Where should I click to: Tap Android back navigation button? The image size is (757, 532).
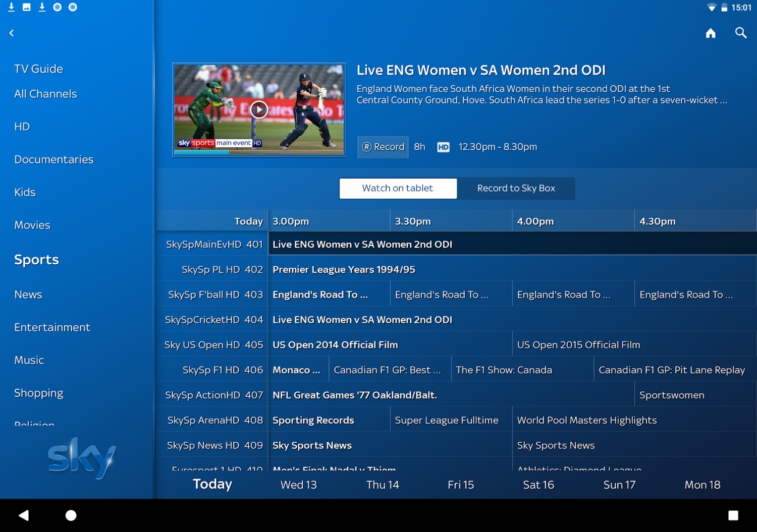(24, 515)
